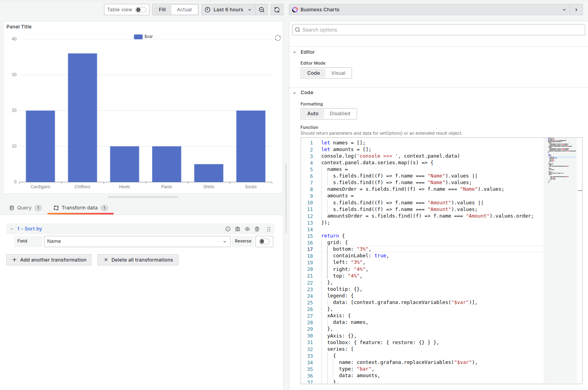Toggle the Table view switch
Image resolution: width=588 pixels, height=390 pixels.
139,9
